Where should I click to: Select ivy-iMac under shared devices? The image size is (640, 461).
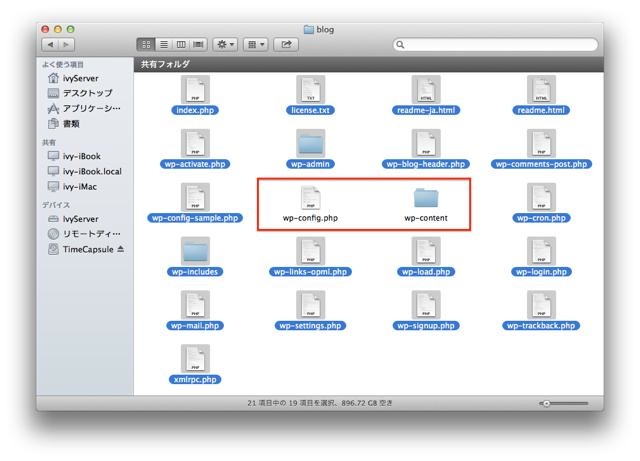pyautogui.click(x=80, y=185)
